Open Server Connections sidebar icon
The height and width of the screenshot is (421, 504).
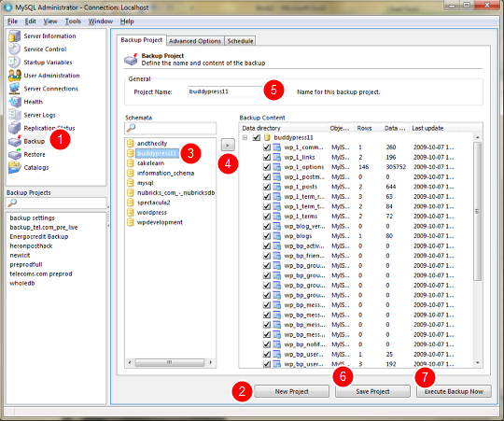(x=14, y=89)
